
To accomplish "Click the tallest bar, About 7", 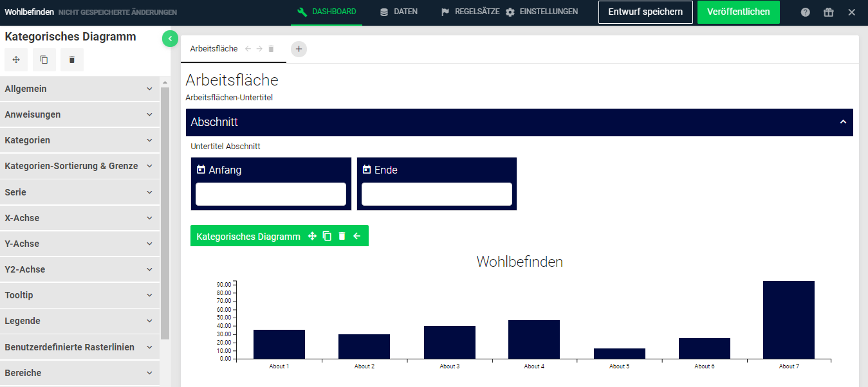I will pyautogui.click(x=789, y=320).
